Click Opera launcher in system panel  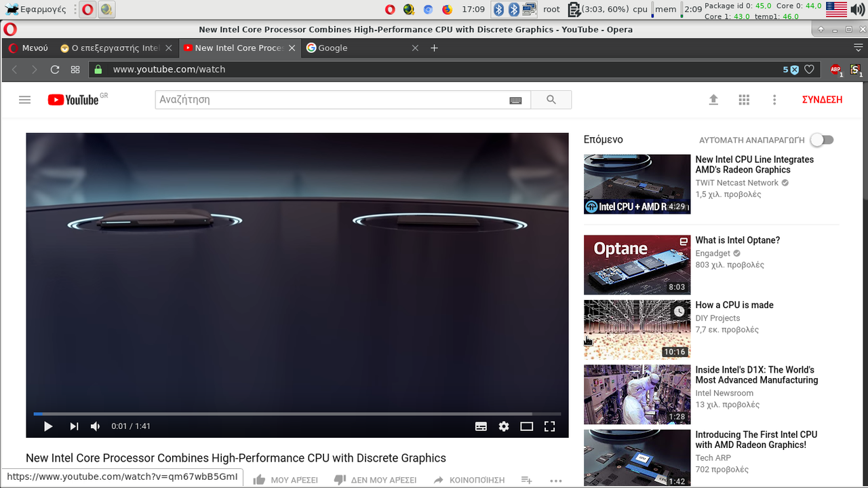click(x=87, y=10)
